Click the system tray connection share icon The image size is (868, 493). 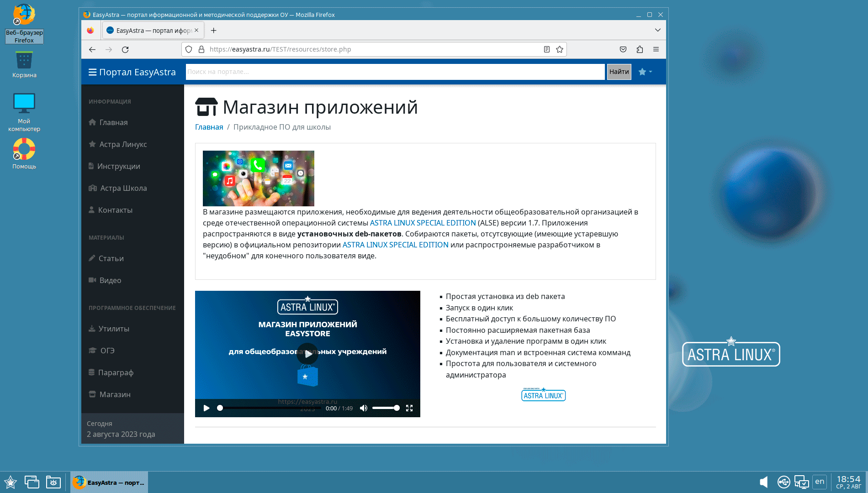pyautogui.click(x=783, y=482)
